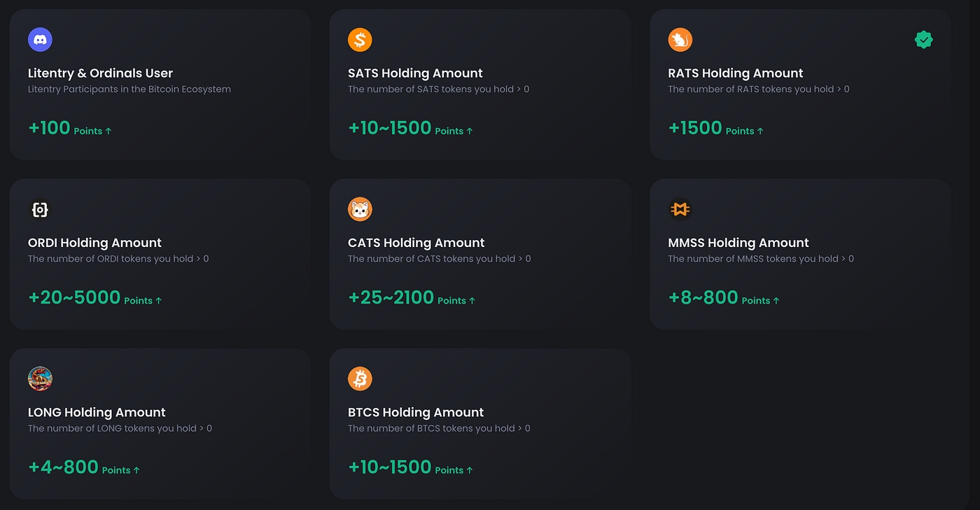Click +8~800 Points on MMSS card

point(723,298)
